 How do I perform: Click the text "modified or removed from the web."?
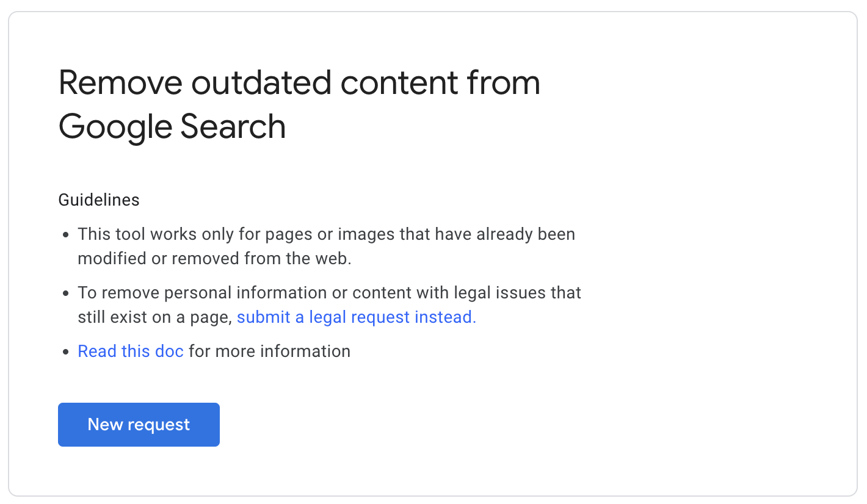tap(214, 259)
